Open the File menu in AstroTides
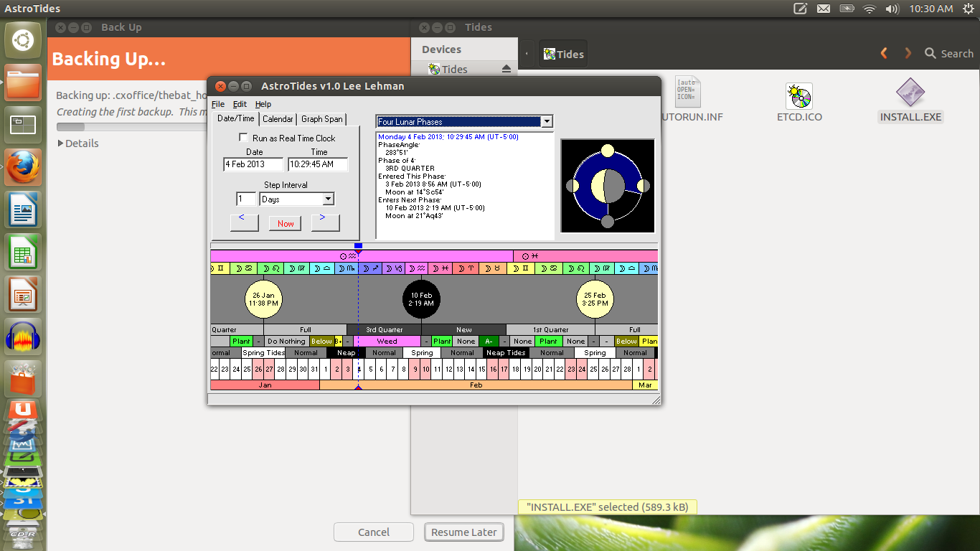980x551 pixels. tap(218, 104)
